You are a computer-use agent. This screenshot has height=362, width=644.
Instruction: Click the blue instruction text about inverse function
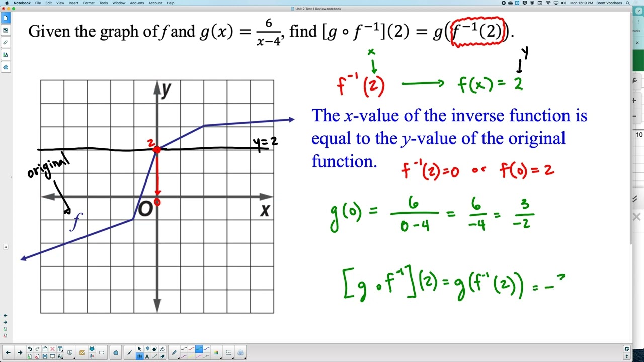[x=449, y=138]
